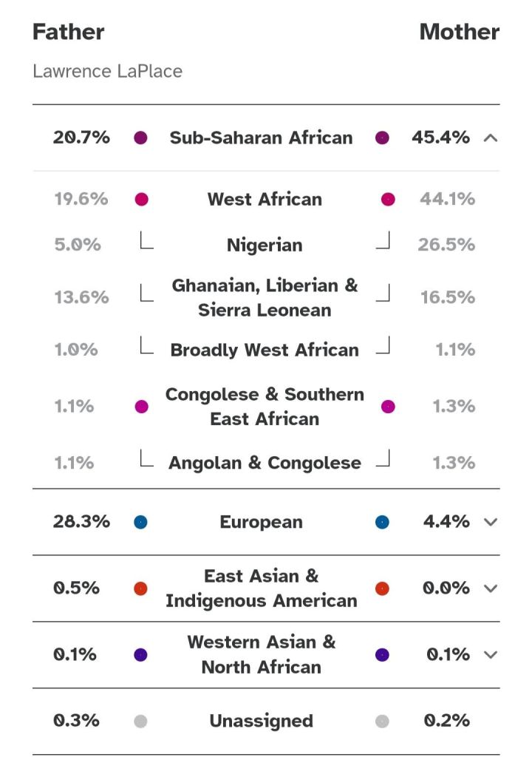Screen dimensions: 532x757
Task: Click father's Unassigned gray dot
Action: 140,722
